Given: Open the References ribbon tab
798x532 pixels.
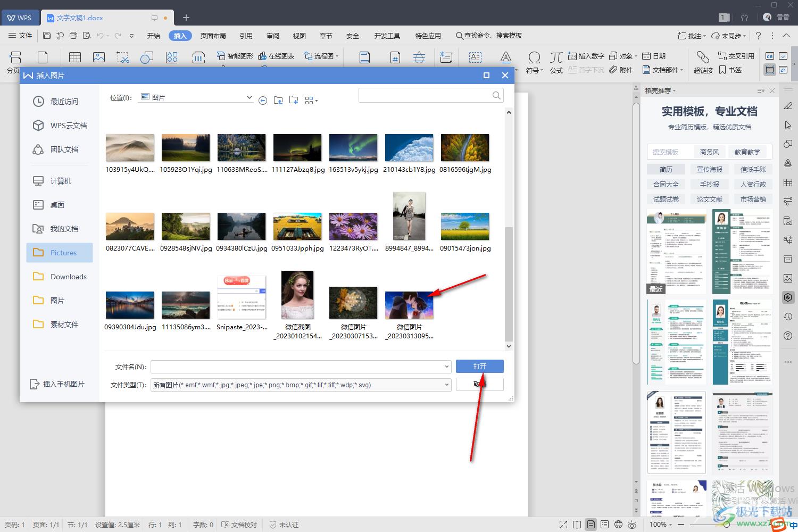Looking at the screenshot, I should pyautogui.click(x=246, y=36).
